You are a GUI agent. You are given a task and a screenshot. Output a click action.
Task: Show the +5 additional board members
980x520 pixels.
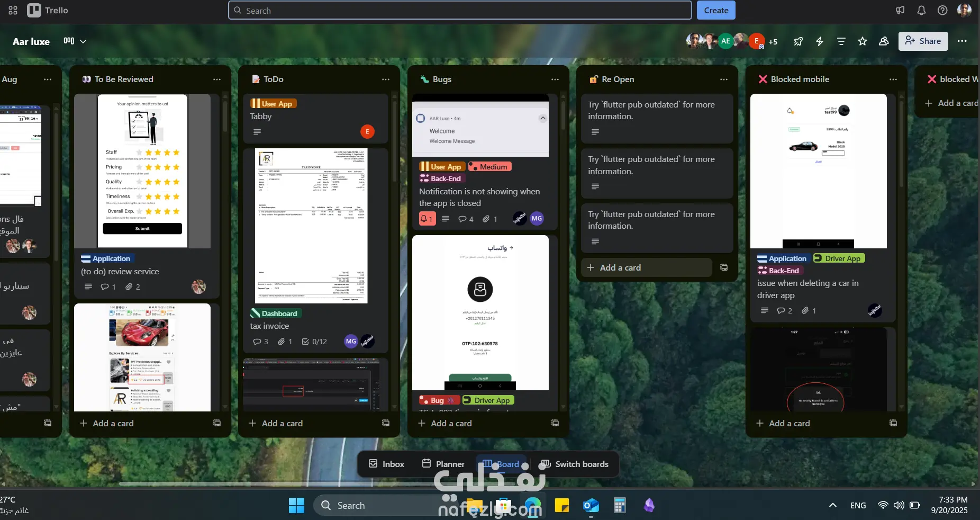[x=773, y=42]
